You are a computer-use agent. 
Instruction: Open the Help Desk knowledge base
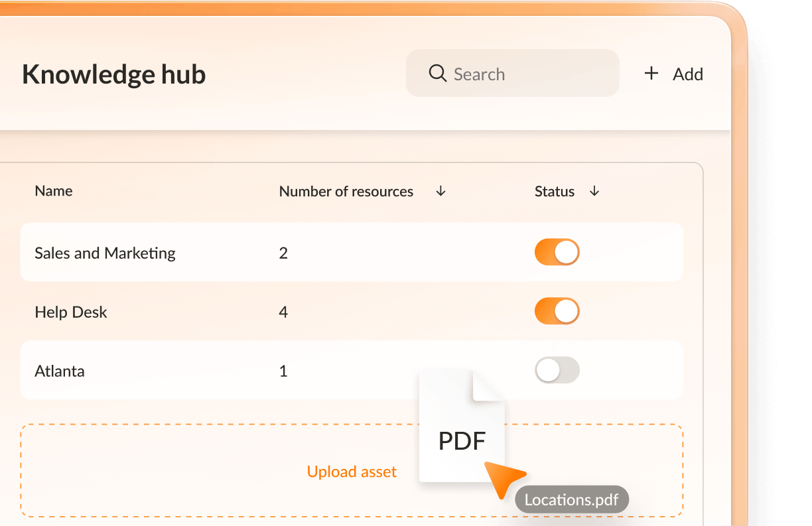pos(71,312)
